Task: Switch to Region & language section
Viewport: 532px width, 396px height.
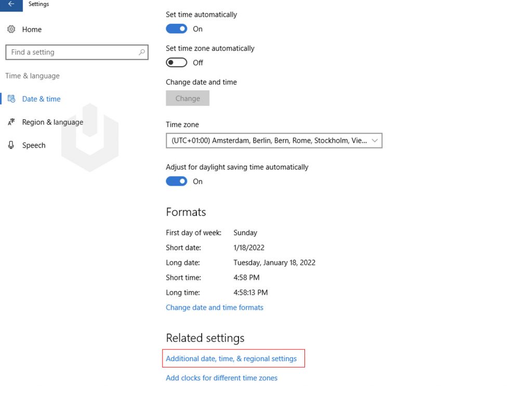Action: coord(52,122)
